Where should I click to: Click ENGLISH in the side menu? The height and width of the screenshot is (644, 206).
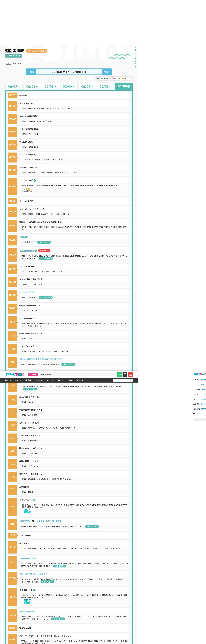coord(197,414)
